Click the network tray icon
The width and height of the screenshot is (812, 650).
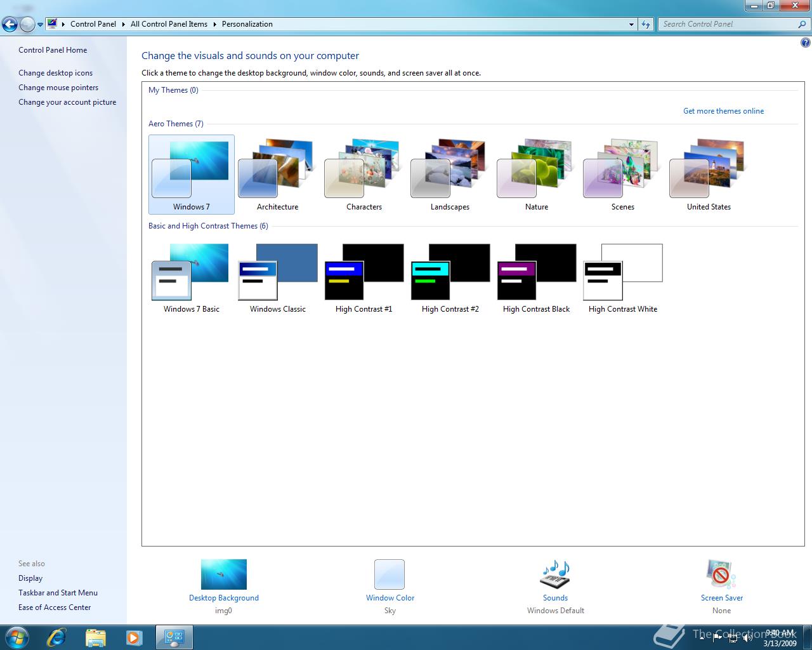point(733,637)
